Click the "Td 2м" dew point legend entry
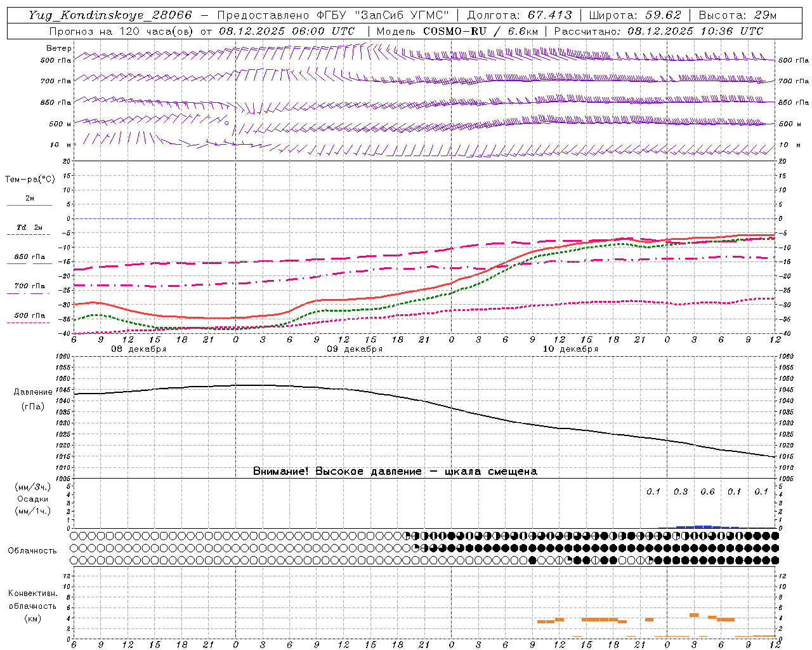 [x=30, y=227]
